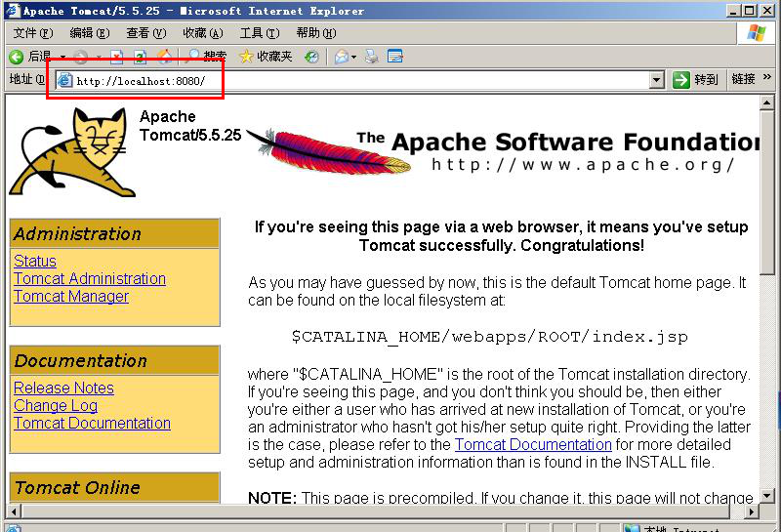Click the Stop loading icon
Image resolution: width=781 pixels, height=532 pixels.
(116, 57)
